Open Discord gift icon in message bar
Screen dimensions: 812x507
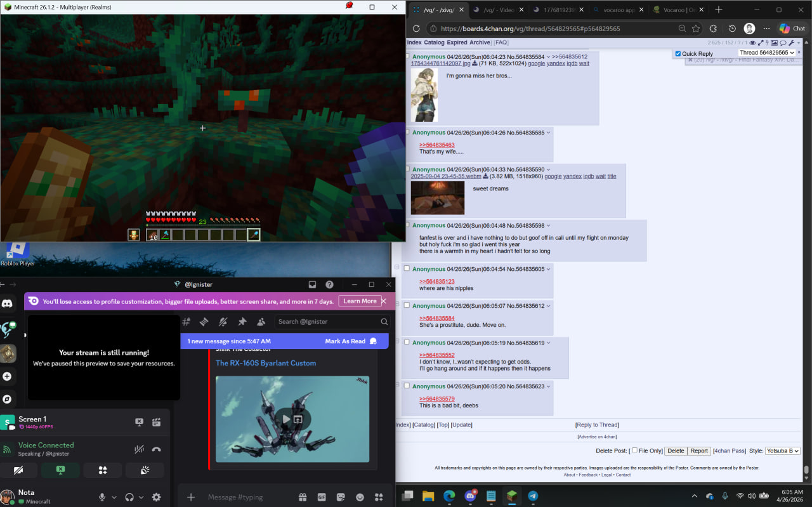coord(303,497)
